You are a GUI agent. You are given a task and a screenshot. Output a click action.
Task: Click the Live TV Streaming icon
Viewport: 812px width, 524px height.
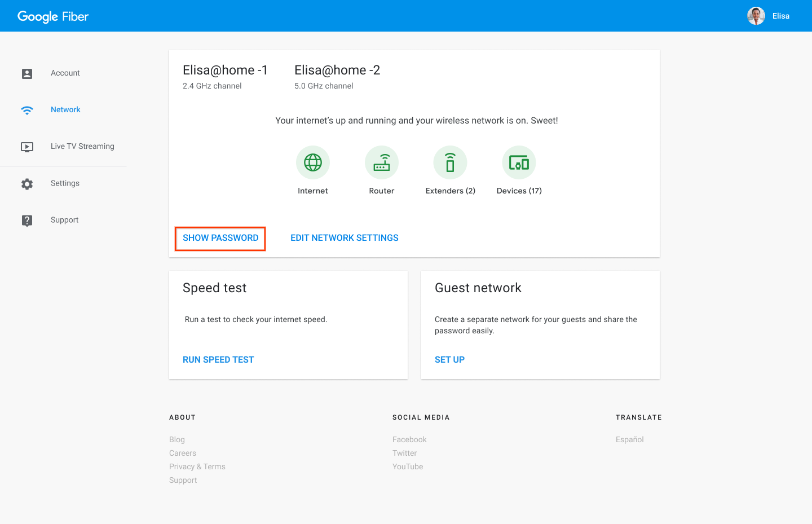27,147
